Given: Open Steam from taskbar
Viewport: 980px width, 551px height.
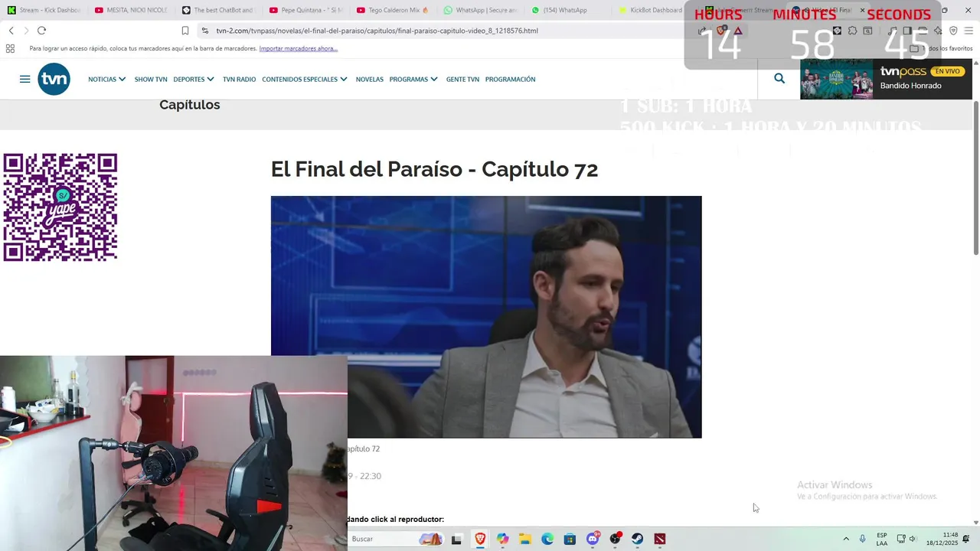Looking at the screenshot, I should tap(637, 539).
